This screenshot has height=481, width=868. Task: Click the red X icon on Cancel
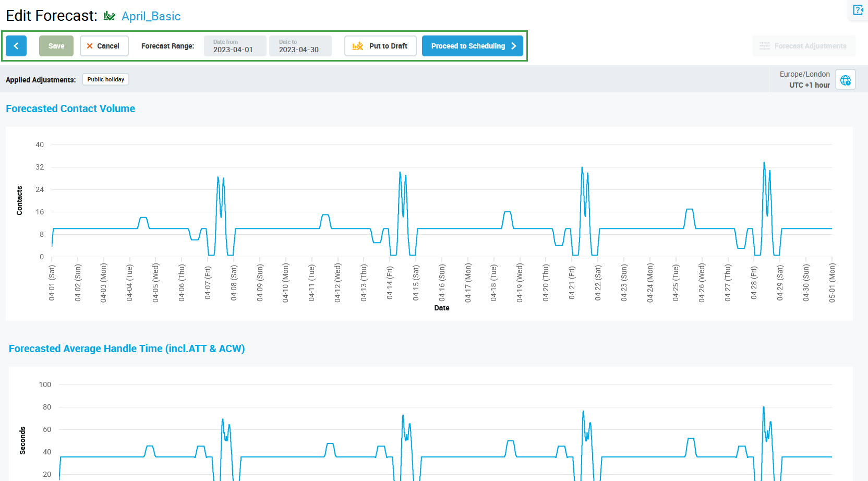coord(90,46)
